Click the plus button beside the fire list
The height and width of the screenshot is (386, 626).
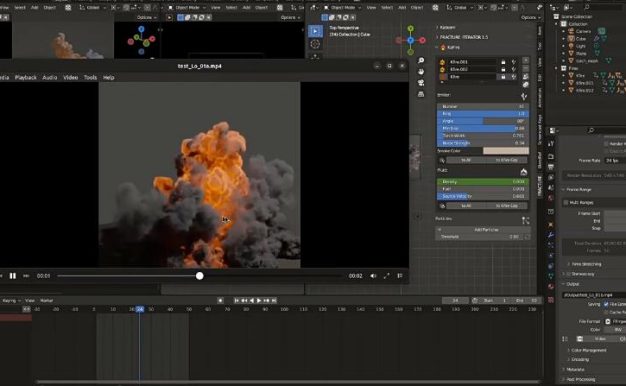[x=526, y=61]
